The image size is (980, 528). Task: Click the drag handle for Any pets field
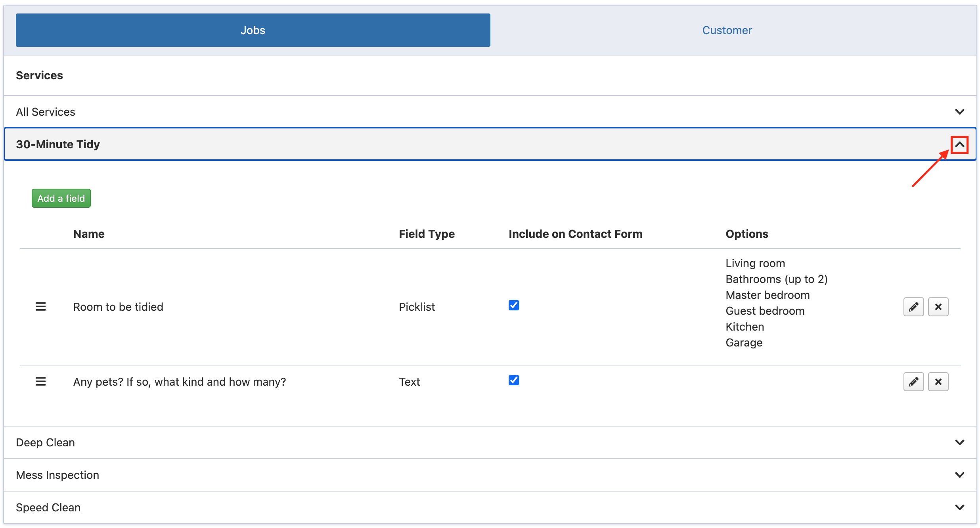(x=40, y=382)
